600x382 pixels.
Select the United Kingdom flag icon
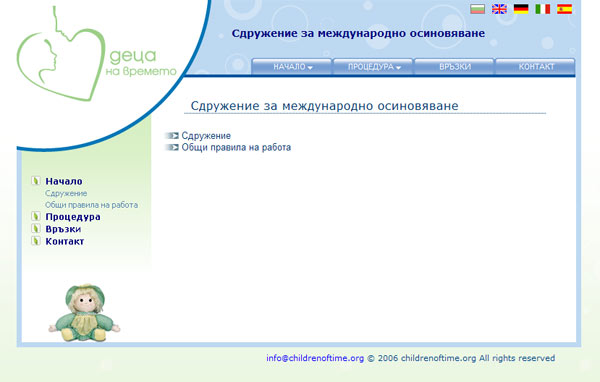(x=499, y=9)
